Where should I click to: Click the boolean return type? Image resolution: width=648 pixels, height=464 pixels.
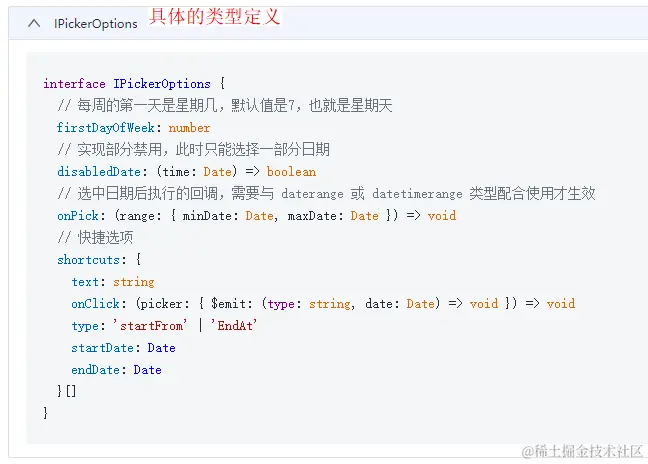(291, 171)
